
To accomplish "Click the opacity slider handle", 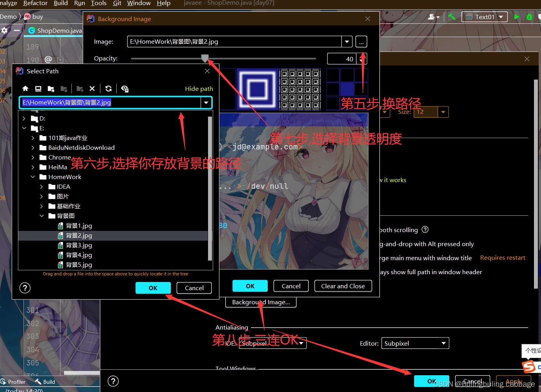I will (205, 59).
